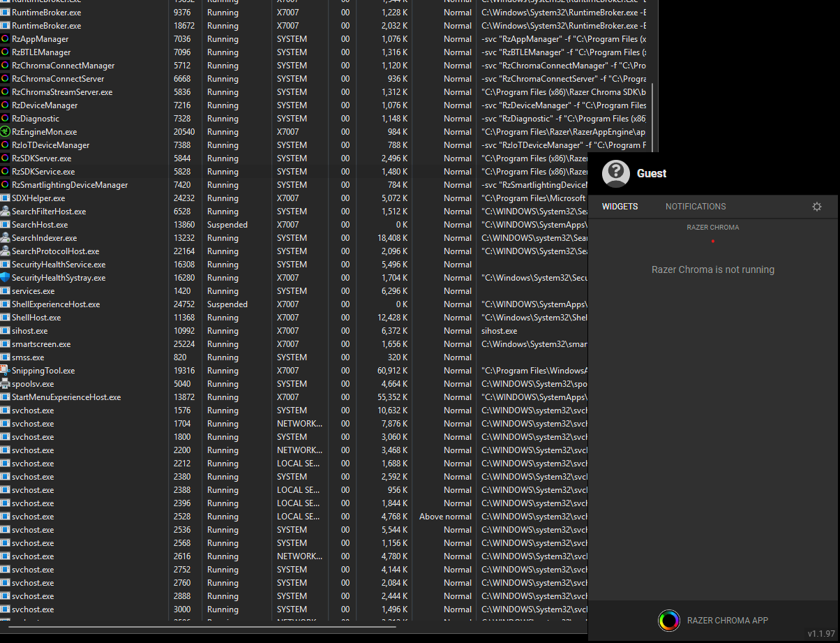
Task: Click the SearchFilterHost.exe icon
Action: click(x=6, y=212)
